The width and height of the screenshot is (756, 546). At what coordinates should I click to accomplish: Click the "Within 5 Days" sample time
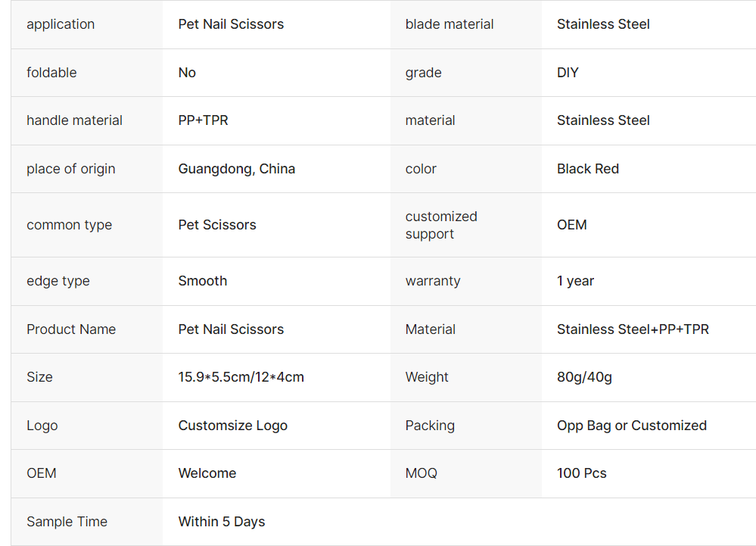pyautogui.click(x=221, y=522)
